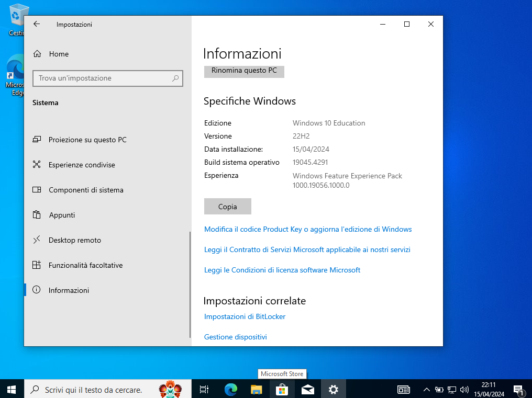The width and height of the screenshot is (532, 398).
Task: Open the taskbar clock and date
Action: pos(489,389)
